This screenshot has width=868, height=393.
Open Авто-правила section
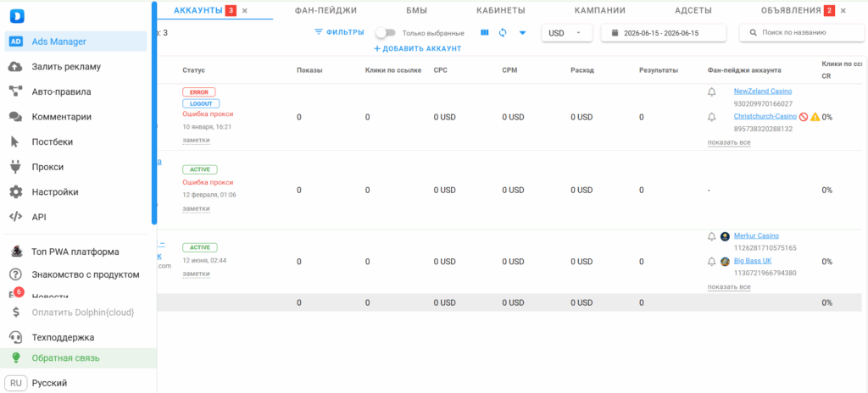pyautogui.click(x=61, y=91)
